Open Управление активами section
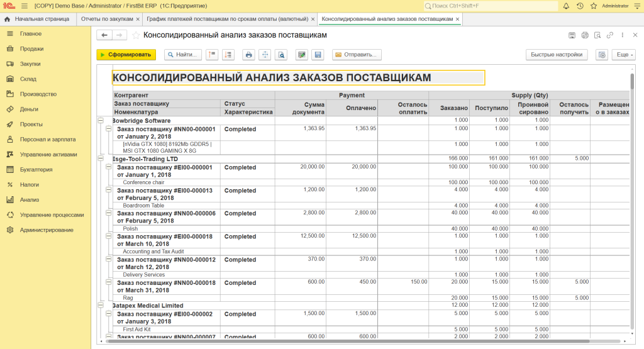This screenshot has width=644, height=349. (45, 155)
